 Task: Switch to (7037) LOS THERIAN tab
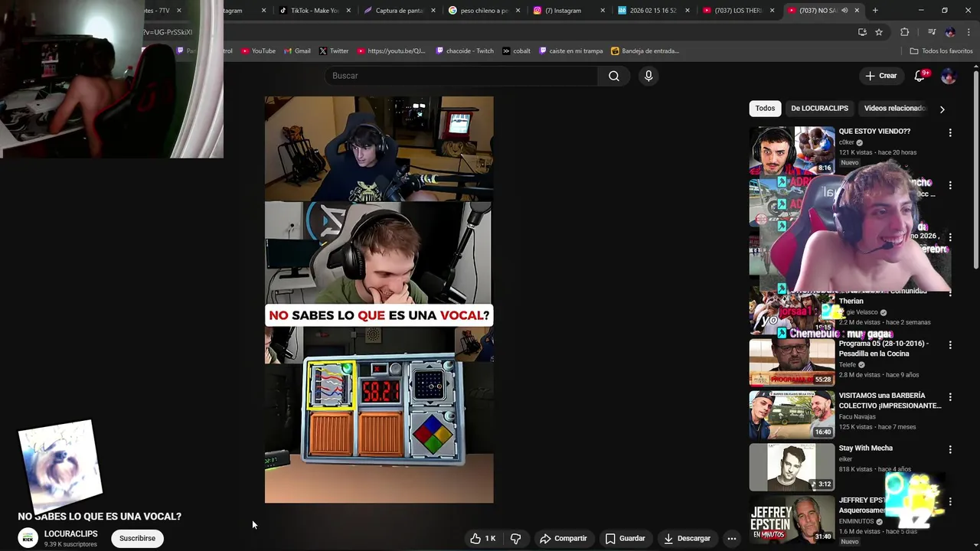click(x=738, y=11)
